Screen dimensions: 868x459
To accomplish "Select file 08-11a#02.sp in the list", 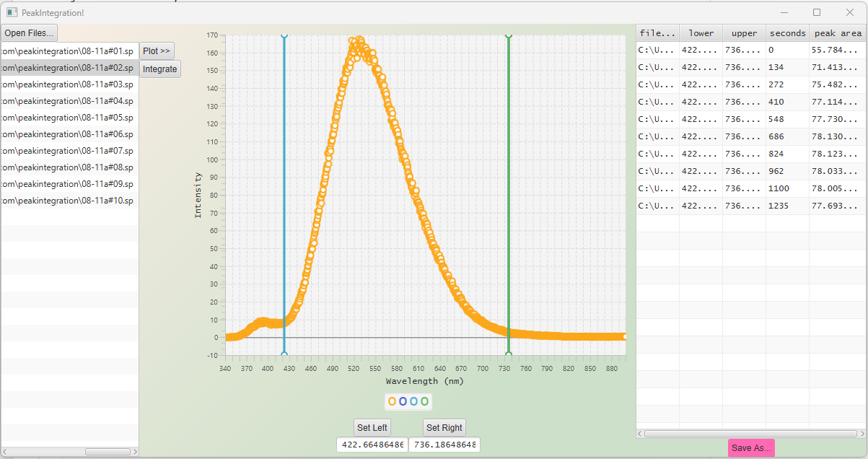I will click(x=69, y=68).
